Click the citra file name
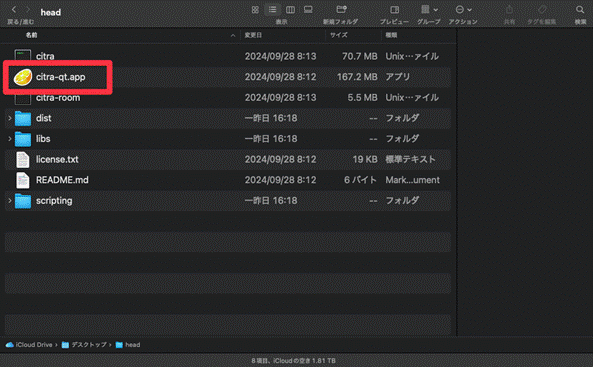Screen dimensions: 593x367 45,56
